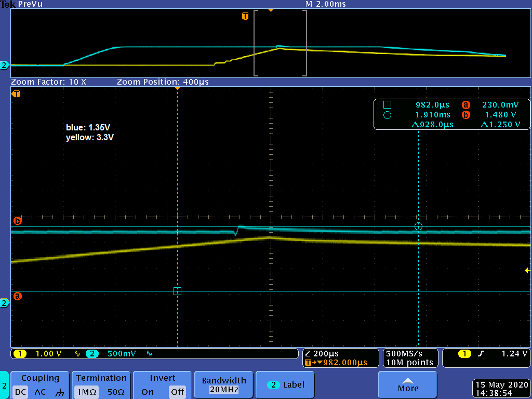Click the 230.0mV cursor a value
The height and width of the screenshot is (399, 532).
(500, 105)
